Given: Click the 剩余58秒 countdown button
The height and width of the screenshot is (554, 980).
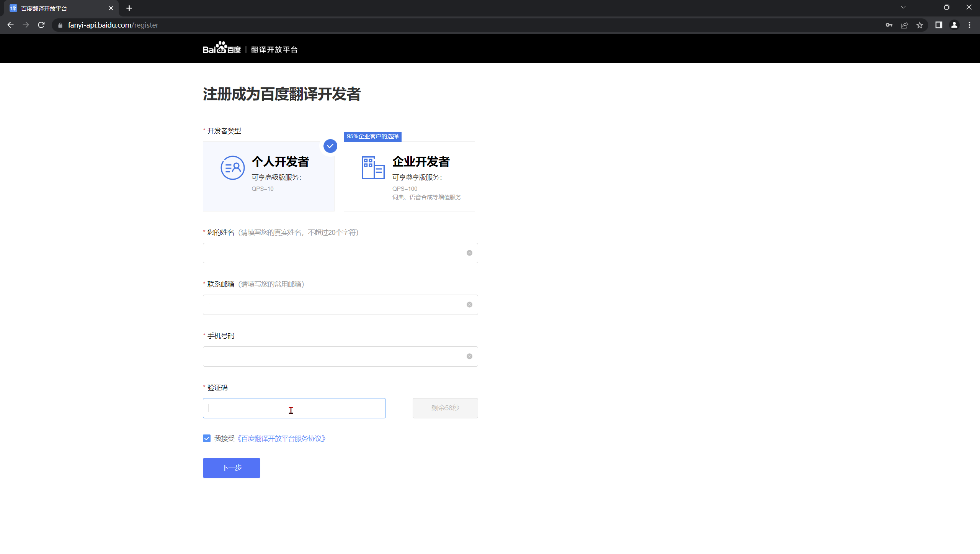Looking at the screenshot, I should click(x=445, y=408).
